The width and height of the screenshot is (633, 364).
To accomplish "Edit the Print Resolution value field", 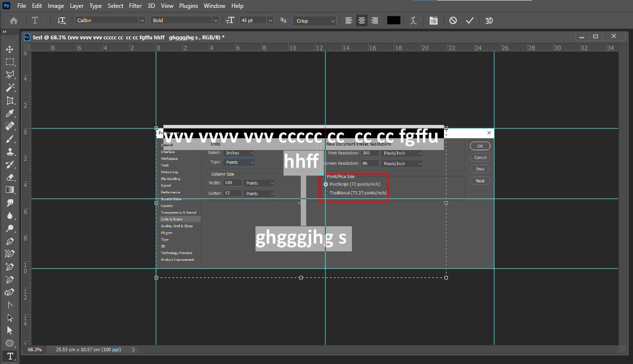I will (x=370, y=153).
